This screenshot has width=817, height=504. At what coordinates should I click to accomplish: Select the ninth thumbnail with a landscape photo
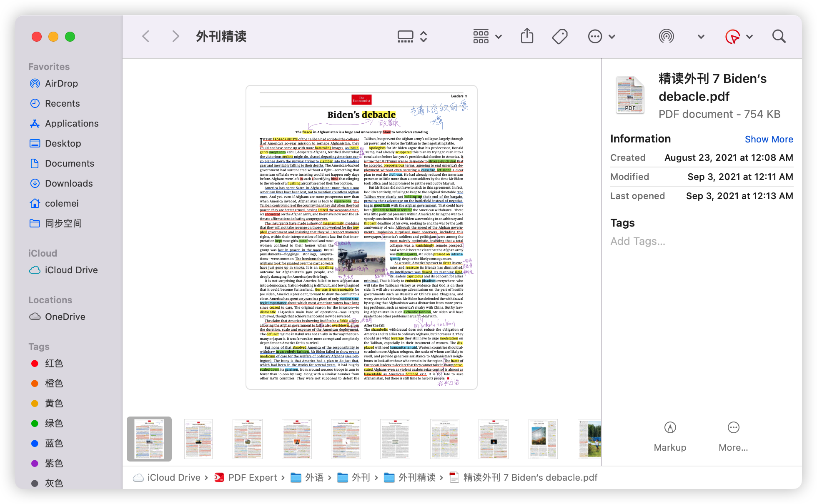click(543, 439)
